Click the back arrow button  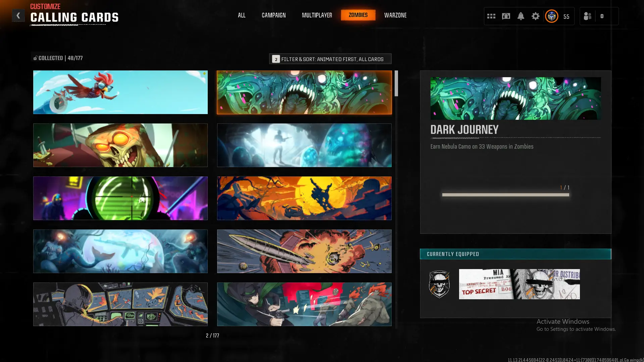(x=18, y=15)
